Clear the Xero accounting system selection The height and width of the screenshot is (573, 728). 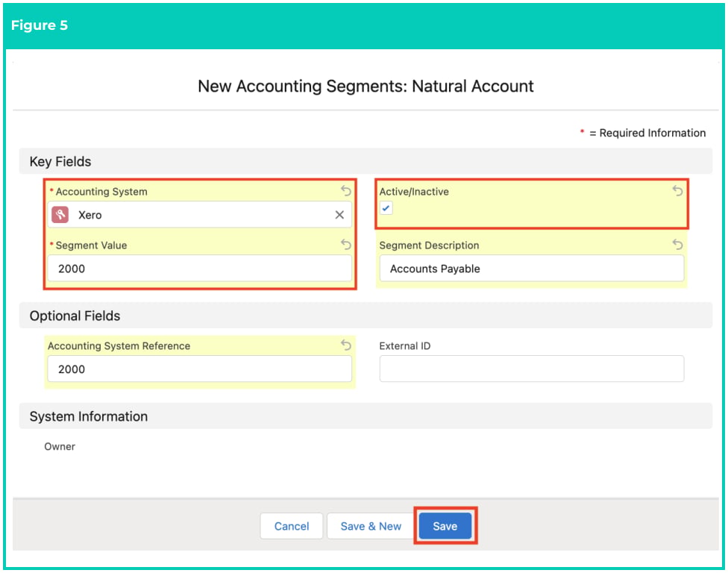(x=339, y=215)
